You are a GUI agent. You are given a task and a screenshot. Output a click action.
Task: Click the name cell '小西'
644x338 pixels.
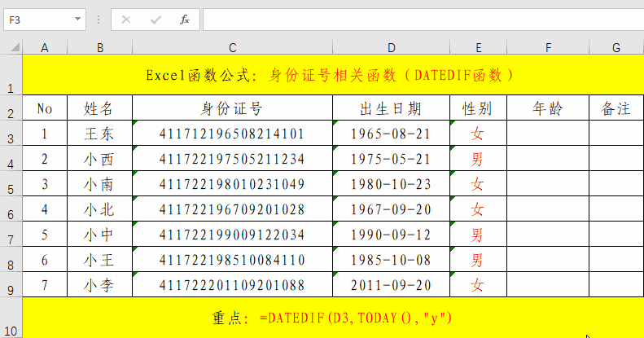pyautogui.click(x=100, y=159)
